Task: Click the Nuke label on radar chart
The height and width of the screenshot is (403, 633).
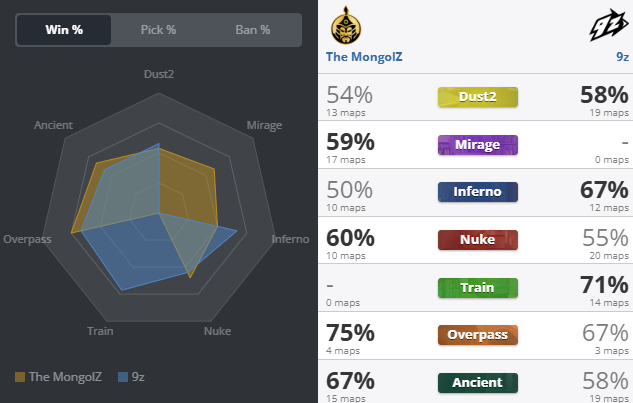Action: point(217,330)
